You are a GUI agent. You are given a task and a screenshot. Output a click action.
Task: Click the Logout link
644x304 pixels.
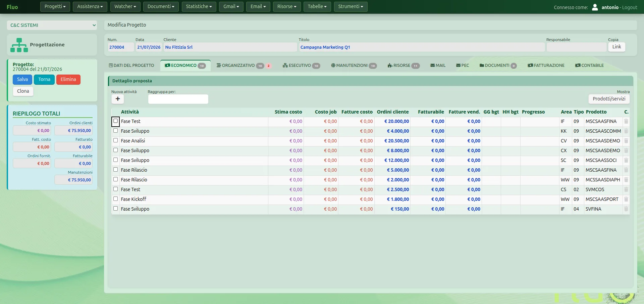630,7
